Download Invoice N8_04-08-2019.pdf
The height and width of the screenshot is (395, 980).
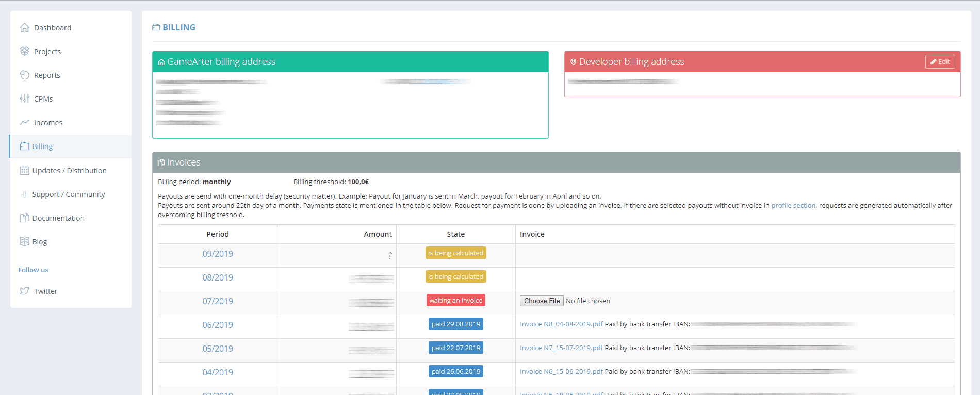click(x=561, y=324)
